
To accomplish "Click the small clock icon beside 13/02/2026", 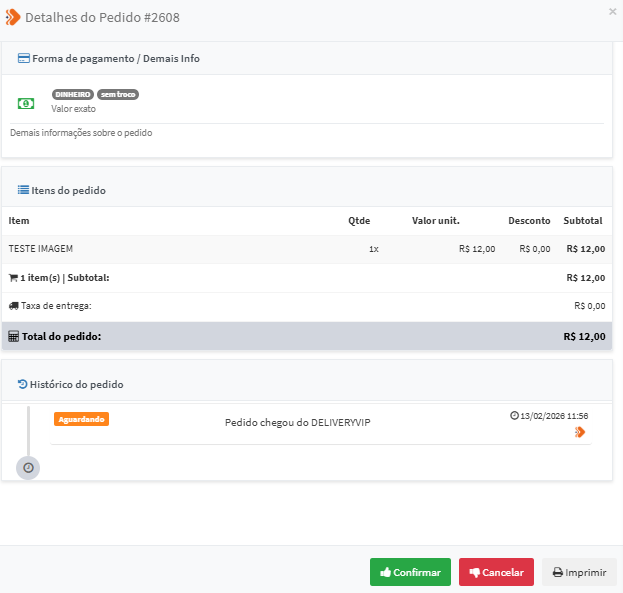I will (x=514, y=415).
